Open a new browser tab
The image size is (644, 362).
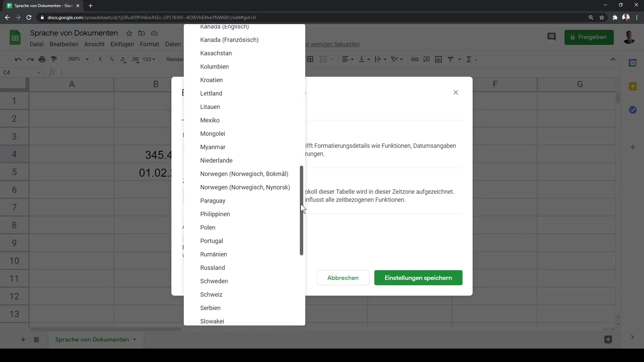coord(91,6)
